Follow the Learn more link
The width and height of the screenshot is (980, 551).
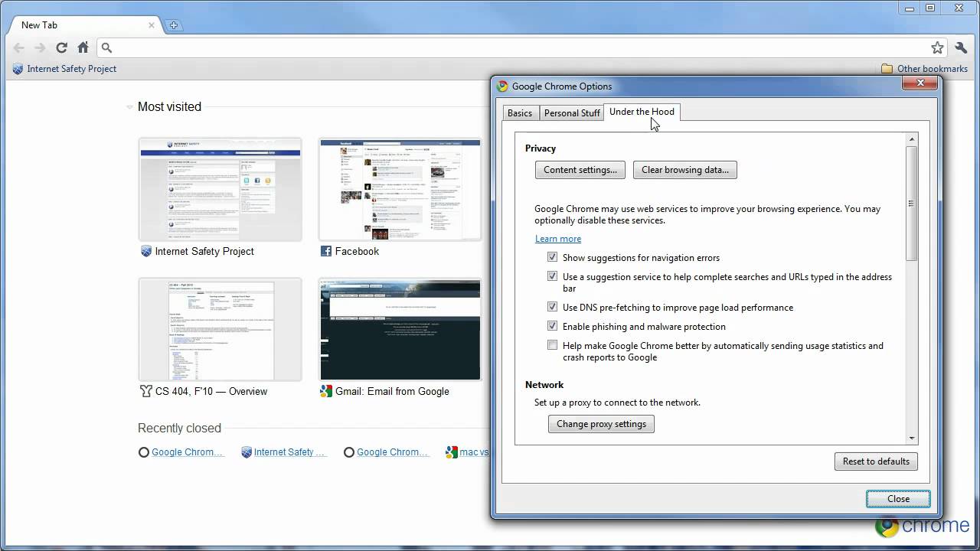(558, 239)
